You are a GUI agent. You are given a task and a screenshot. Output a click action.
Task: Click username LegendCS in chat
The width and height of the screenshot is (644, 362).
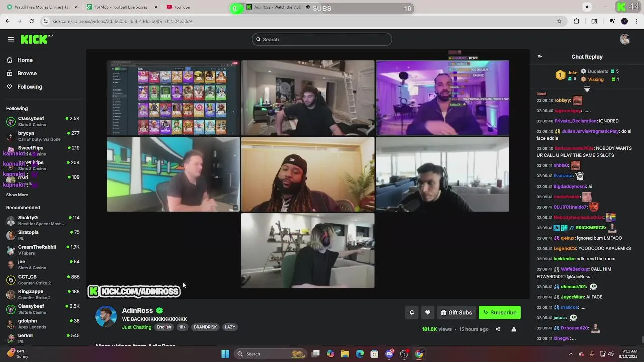565,248
